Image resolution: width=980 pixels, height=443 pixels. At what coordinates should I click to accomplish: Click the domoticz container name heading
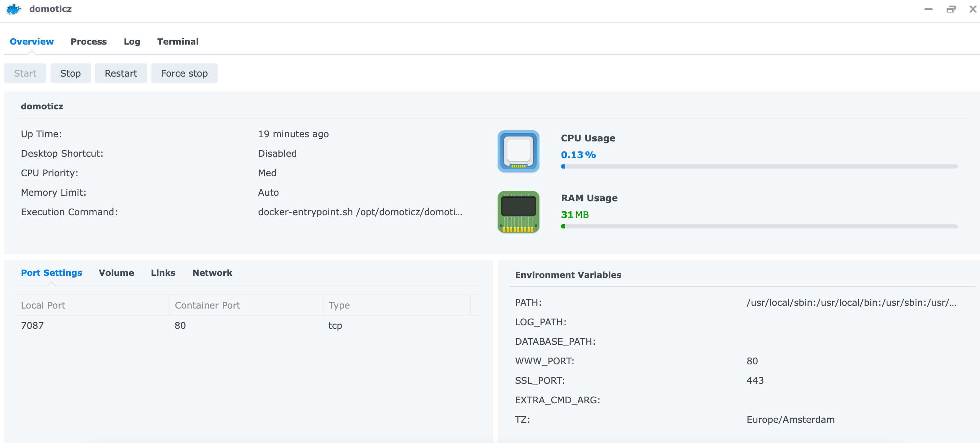point(42,106)
